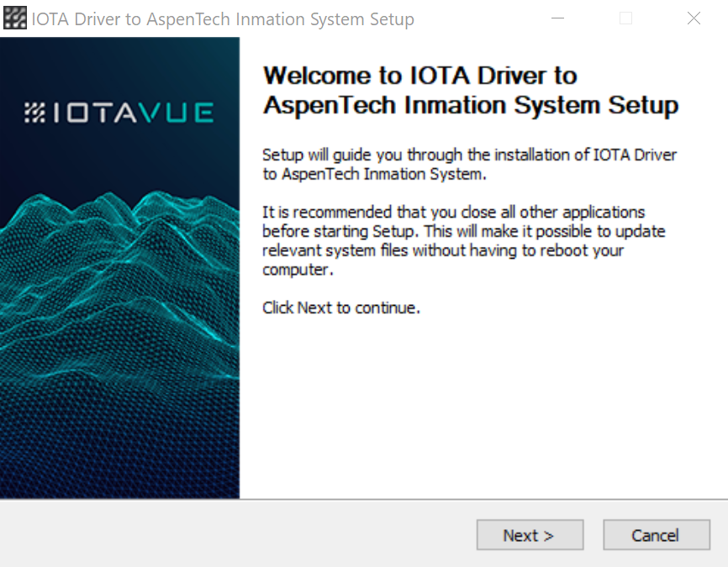Screen dimensions: 728x567
Task: Minimize the setup window
Action: click(557, 18)
